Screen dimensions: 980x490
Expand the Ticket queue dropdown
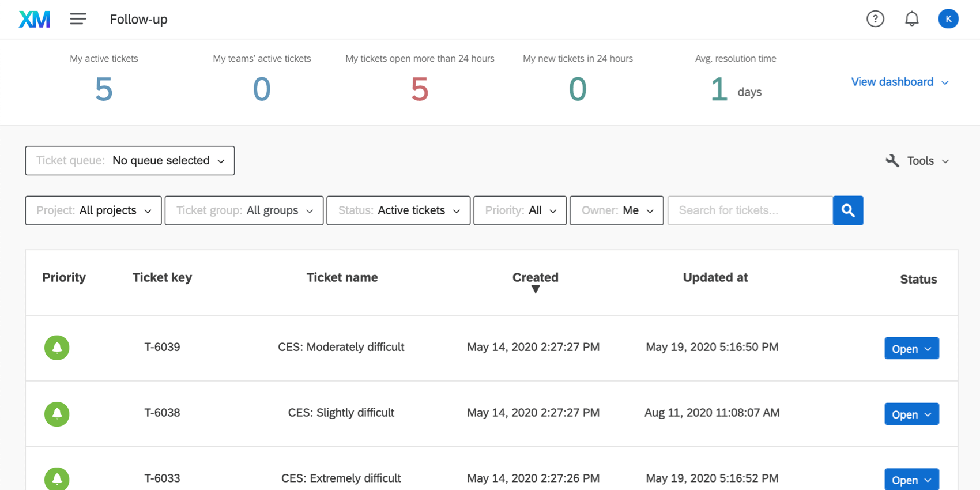pyautogui.click(x=130, y=161)
